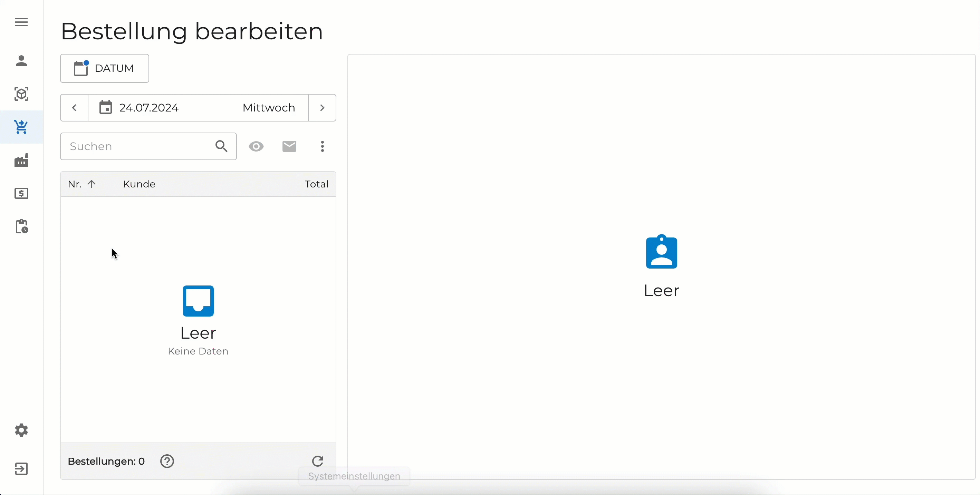The image size is (980, 495).
Task: Select the Nr. column sort arrow
Action: pyautogui.click(x=92, y=184)
